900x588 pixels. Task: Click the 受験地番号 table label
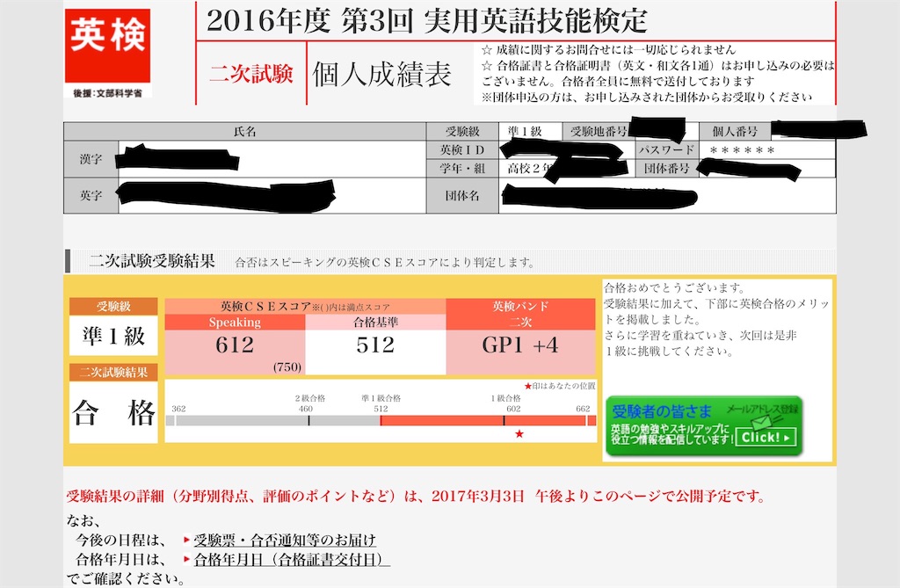[x=598, y=132]
